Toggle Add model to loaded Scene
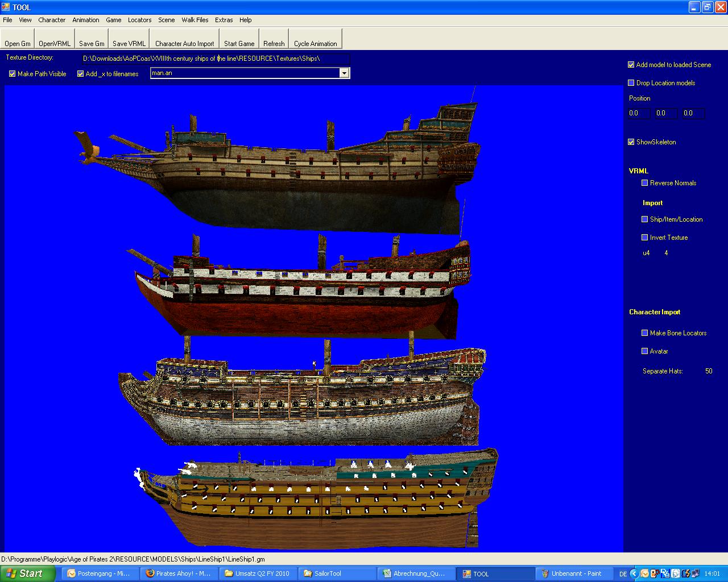 631,65
